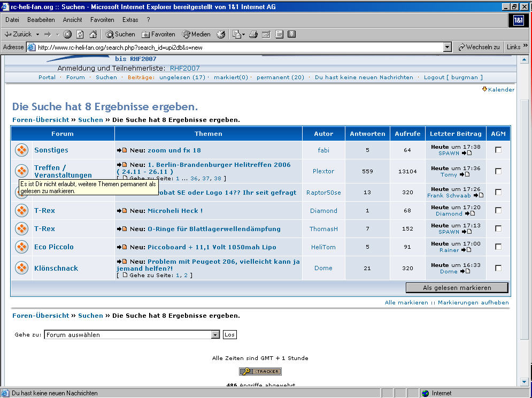Open the Klönschnack forum link
Image resolution: width=532 pixels, height=398 pixels.
[x=56, y=268]
